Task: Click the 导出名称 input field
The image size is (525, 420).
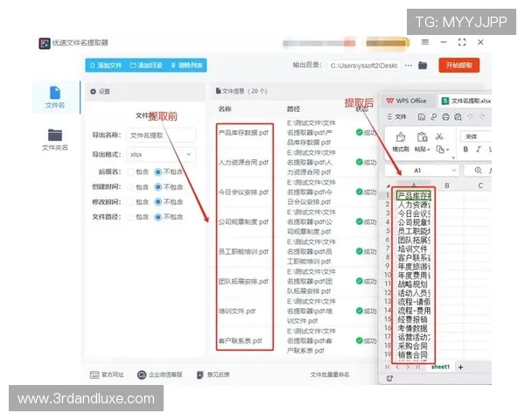Action: click(x=161, y=136)
